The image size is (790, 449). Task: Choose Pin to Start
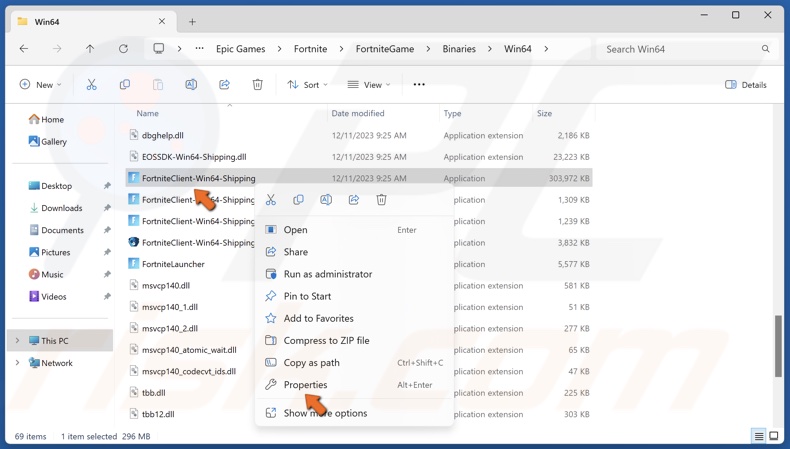pyautogui.click(x=355, y=296)
